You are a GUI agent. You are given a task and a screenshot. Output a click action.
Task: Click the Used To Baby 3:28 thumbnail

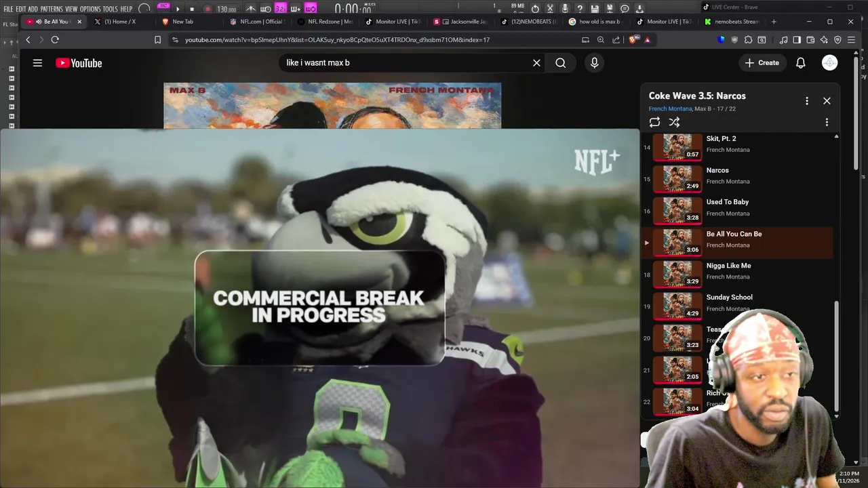pyautogui.click(x=677, y=211)
